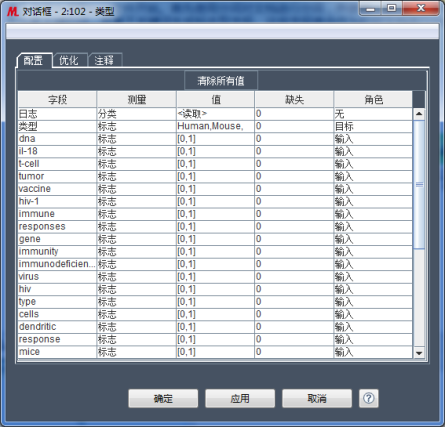Click the scrollbar up arrow
Image resolution: width=445 pixels, height=427 pixels.
coord(419,114)
